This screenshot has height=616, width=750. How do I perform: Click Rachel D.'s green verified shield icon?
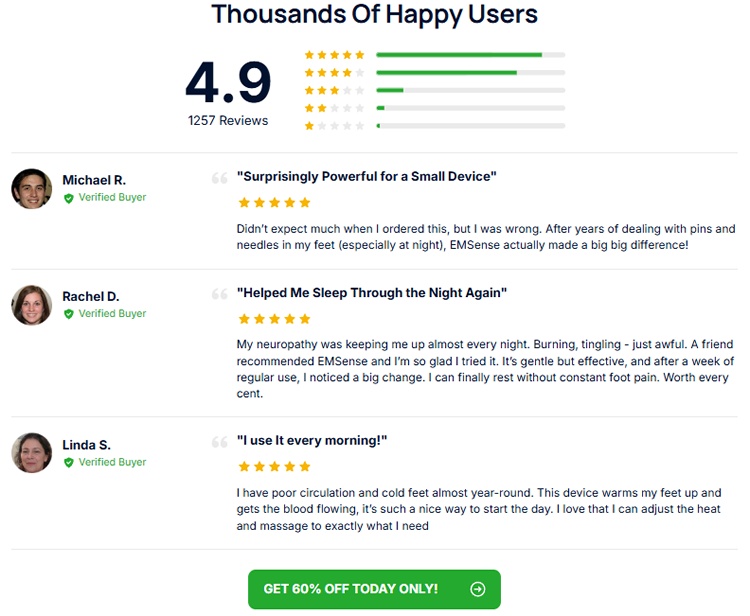pos(69,314)
